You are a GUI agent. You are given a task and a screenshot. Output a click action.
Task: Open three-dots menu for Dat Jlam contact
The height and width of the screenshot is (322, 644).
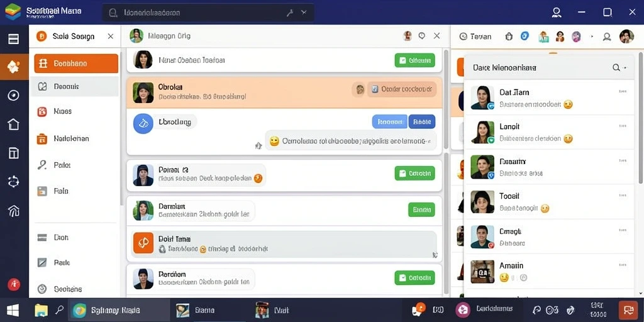(x=623, y=92)
